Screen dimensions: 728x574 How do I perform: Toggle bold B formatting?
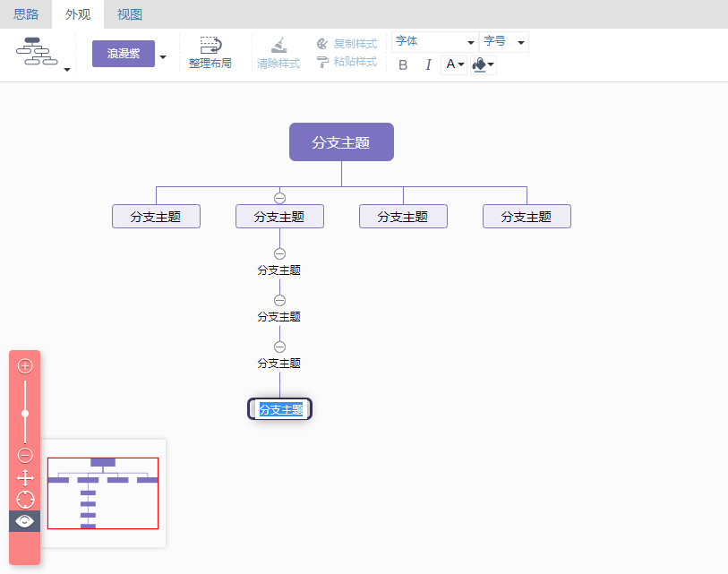coord(403,64)
